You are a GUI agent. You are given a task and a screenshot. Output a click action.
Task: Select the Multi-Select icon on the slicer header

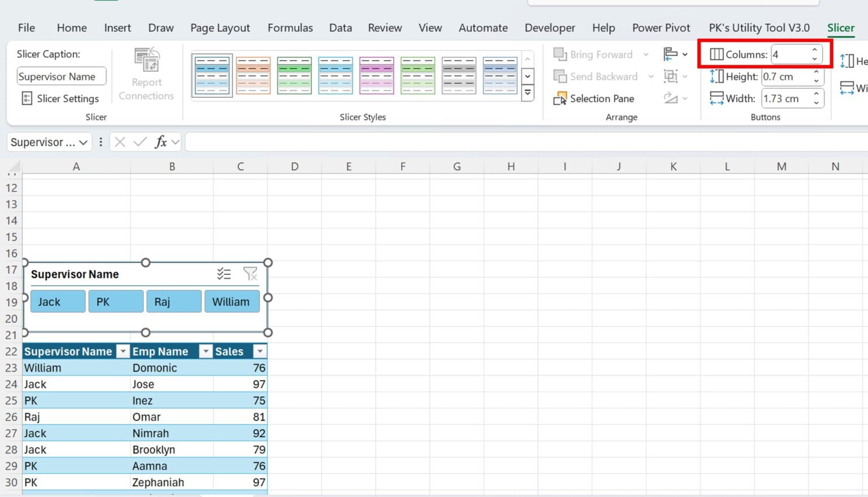pos(224,274)
